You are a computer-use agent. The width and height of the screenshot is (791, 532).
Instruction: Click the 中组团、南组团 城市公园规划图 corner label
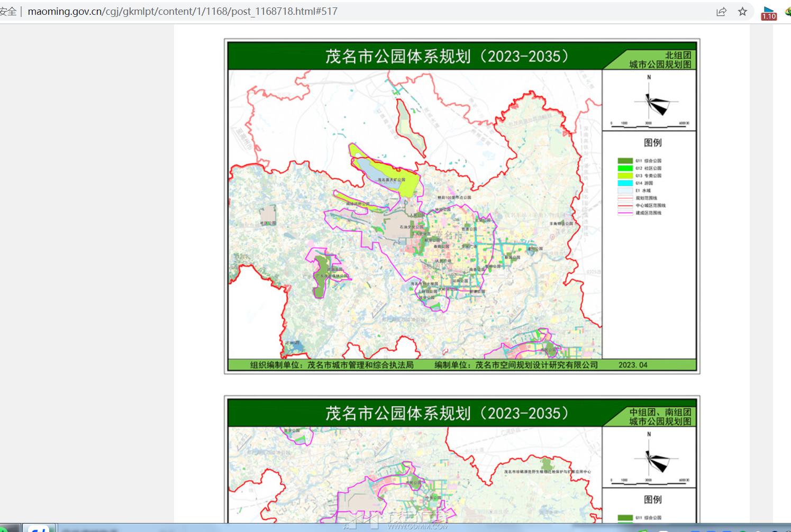[660, 417]
